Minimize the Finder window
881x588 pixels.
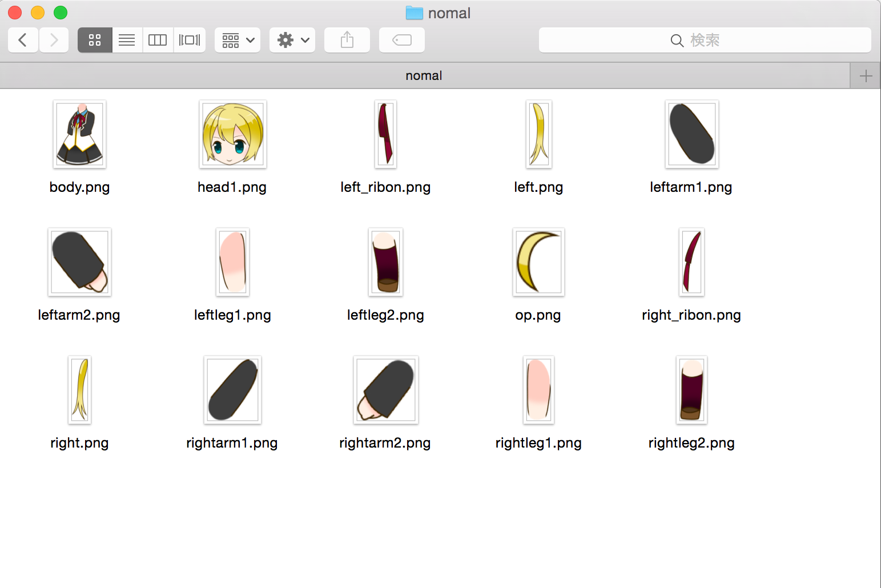(x=38, y=13)
